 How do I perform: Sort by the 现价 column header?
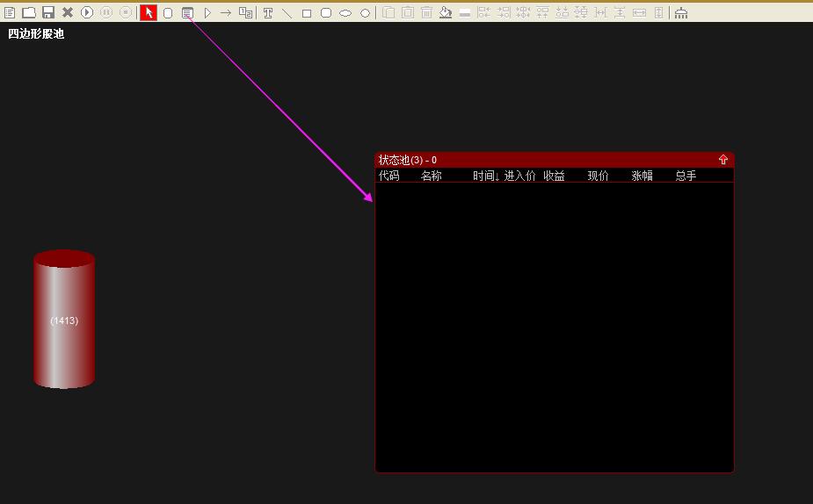[598, 176]
